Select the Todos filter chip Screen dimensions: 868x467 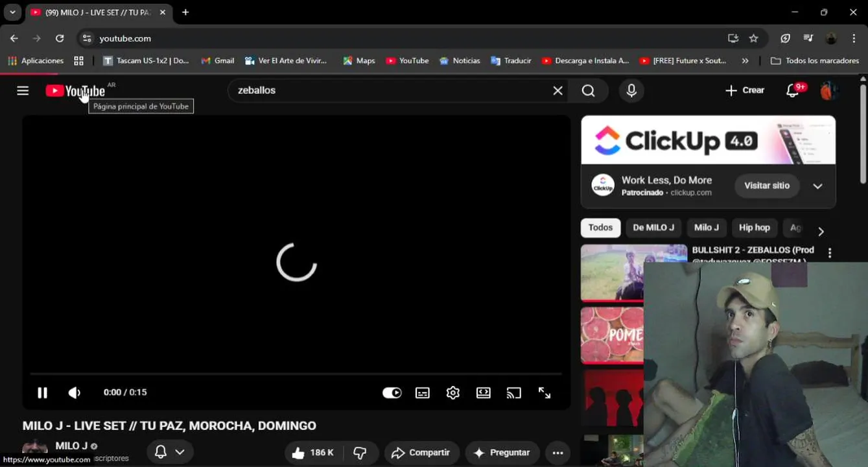tap(600, 228)
